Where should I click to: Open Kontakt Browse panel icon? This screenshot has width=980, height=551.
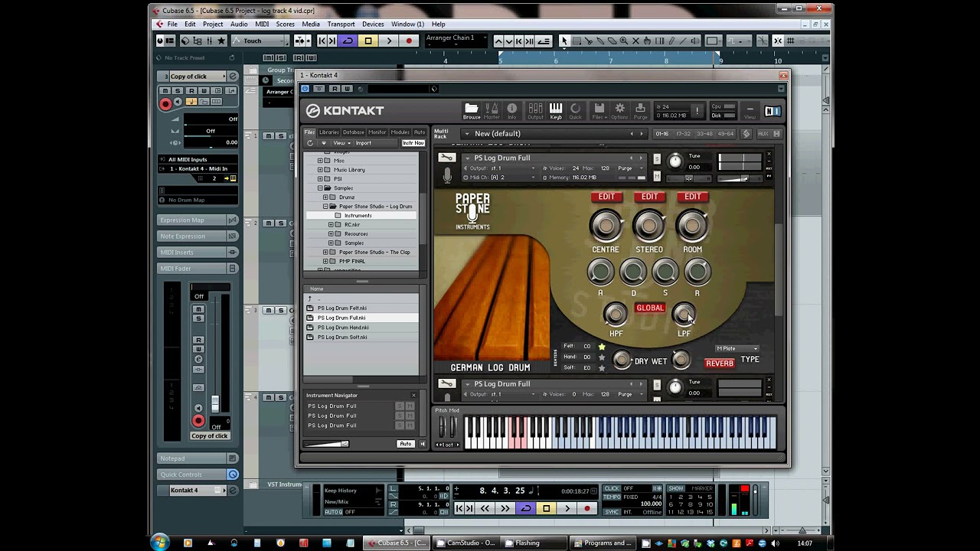point(472,111)
